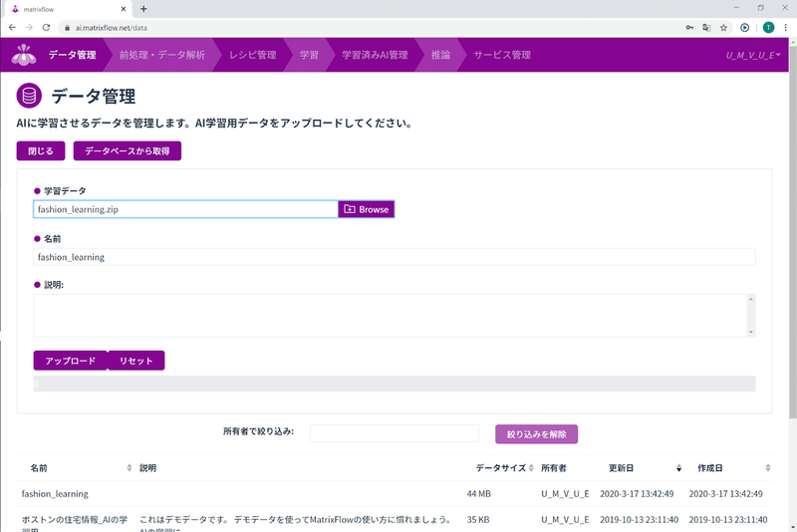Click the password key icon in the address bar
The width and height of the screenshot is (797, 532).
[x=689, y=28]
